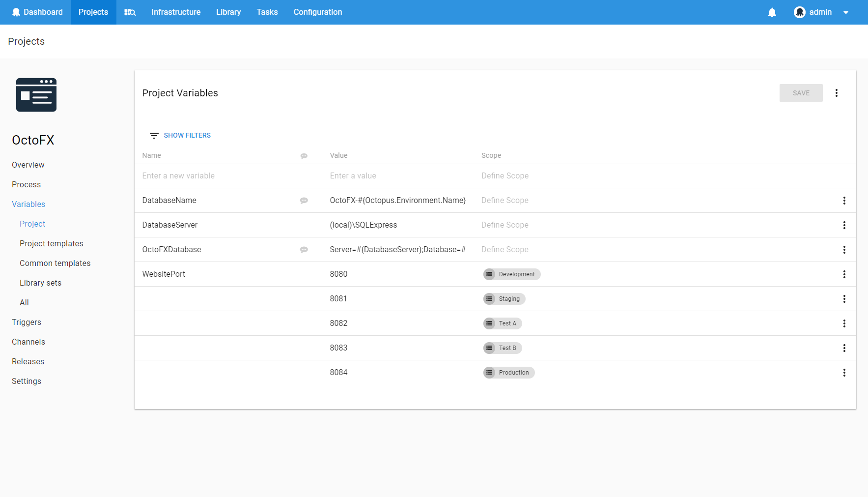Click the notification bell icon
Image resolution: width=868 pixels, height=497 pixels.
click(772, 12)
